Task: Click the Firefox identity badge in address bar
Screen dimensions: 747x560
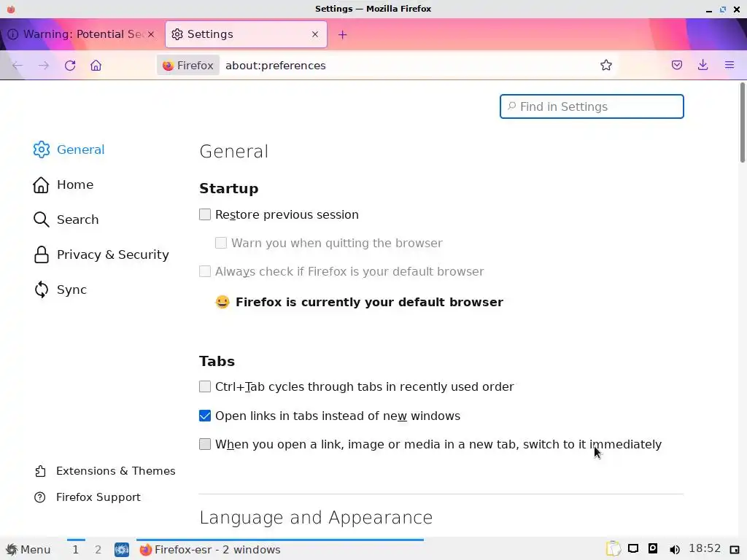Action: [x=188, y=65]
